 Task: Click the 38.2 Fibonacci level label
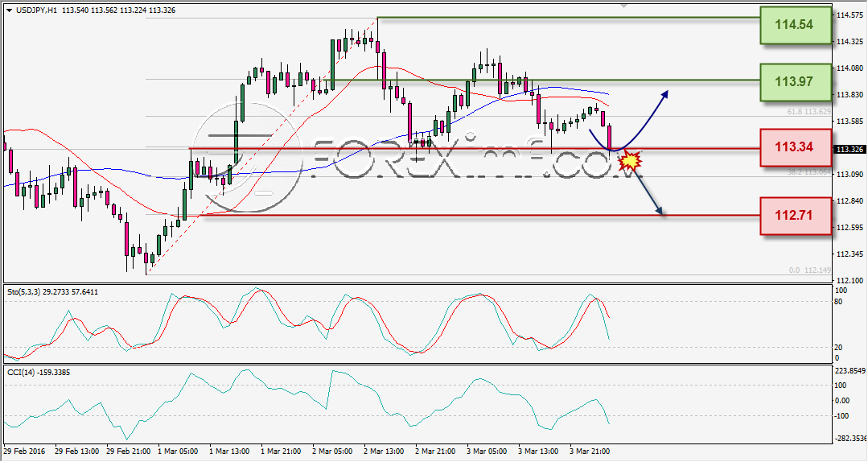coord(808,171)
